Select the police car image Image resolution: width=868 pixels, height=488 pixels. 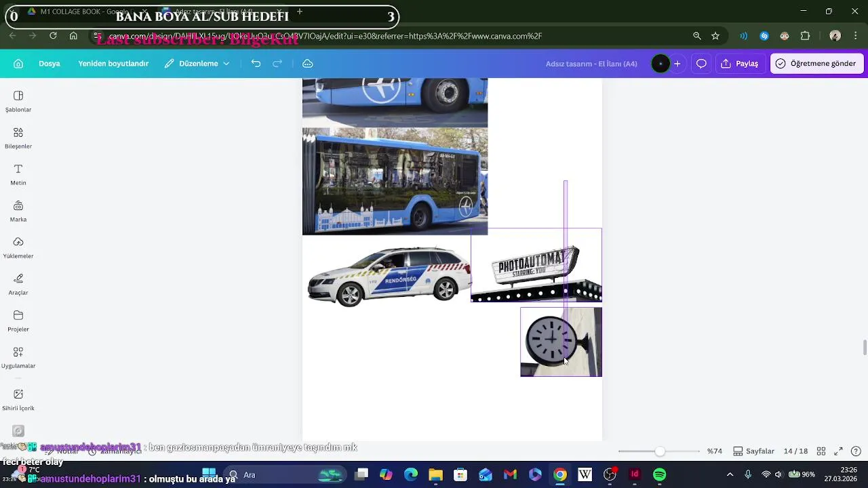click(389, 277)
